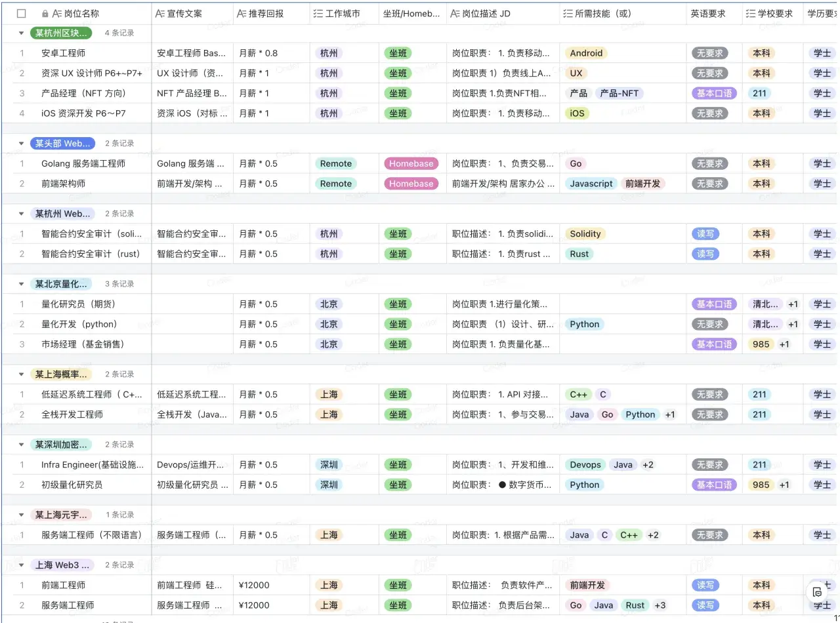Collapse the 某北京量化 group triangle

[21, 284]
